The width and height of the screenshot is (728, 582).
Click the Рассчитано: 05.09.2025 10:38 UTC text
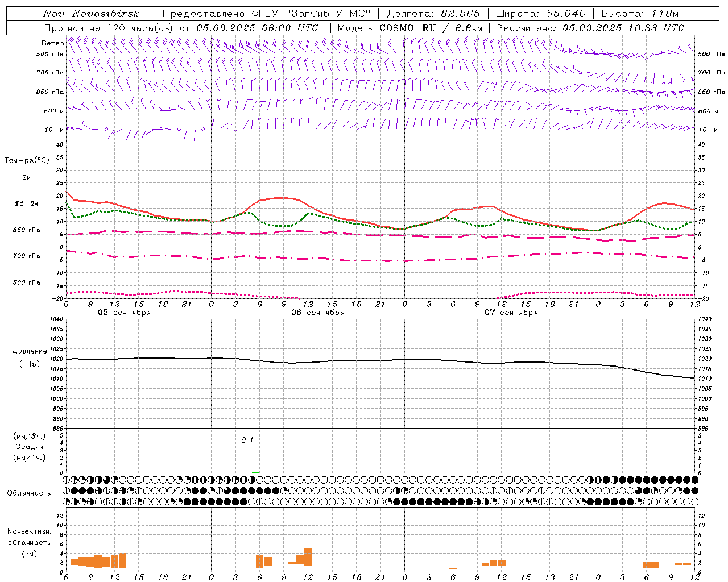pos(590,28)
